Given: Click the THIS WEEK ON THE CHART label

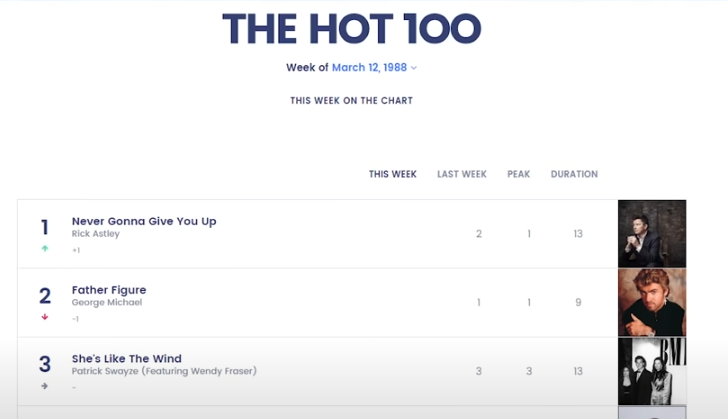Looking at the screenshot, I should pos(351,101).
